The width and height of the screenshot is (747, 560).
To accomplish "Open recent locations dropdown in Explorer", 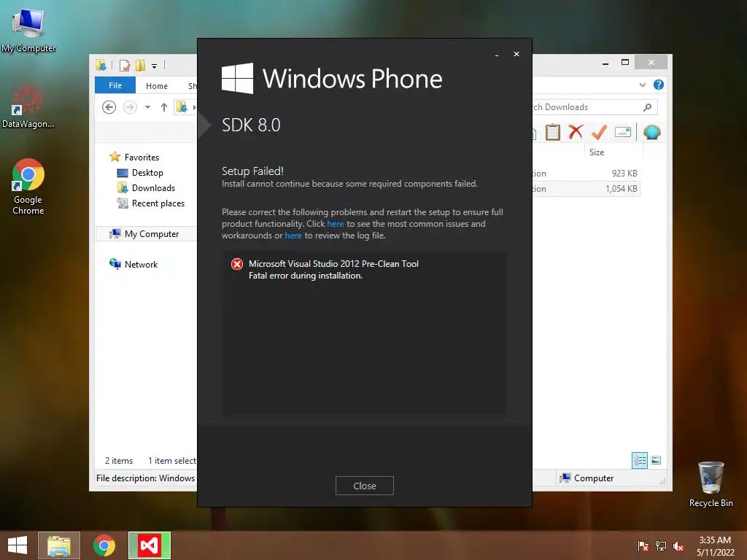I will coord(147,107).
